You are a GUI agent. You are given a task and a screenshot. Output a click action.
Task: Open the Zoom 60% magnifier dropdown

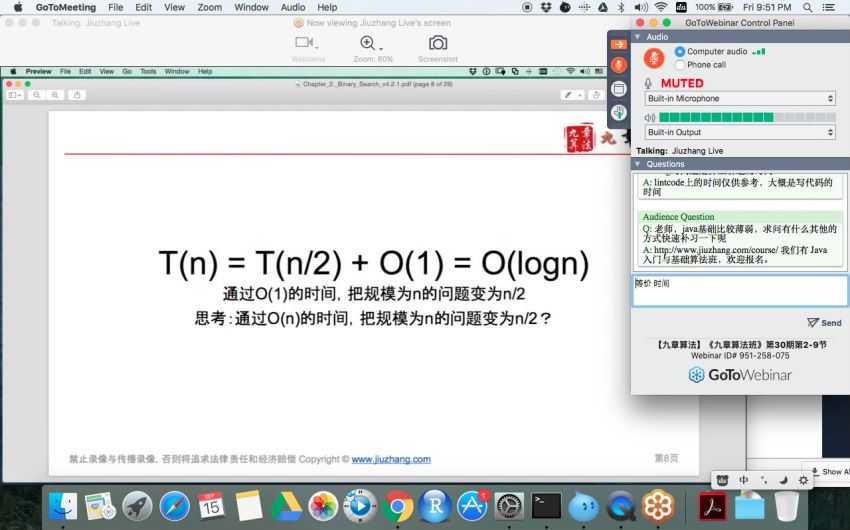click(x=369, y=43)
